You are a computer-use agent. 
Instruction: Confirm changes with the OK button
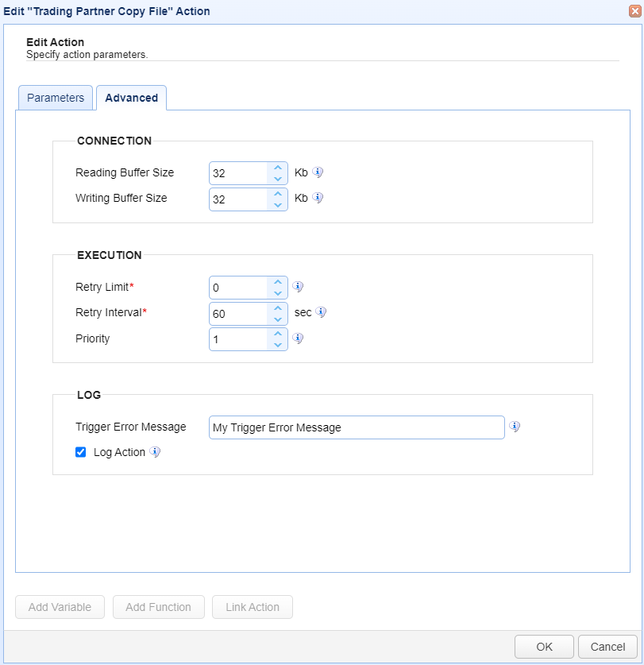544,647
